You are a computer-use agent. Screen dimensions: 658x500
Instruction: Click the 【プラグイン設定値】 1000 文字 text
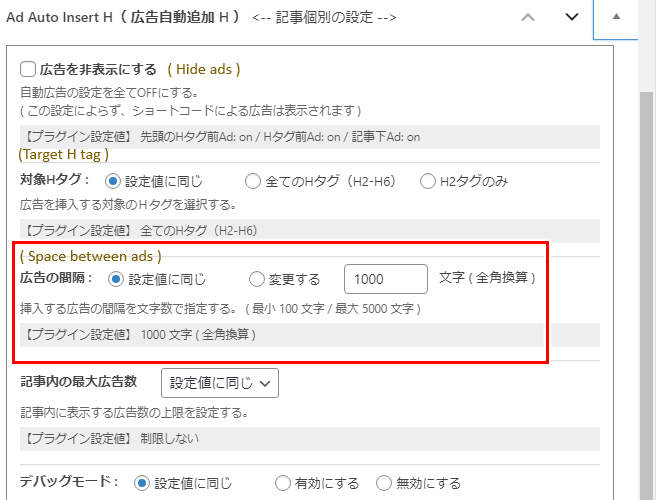140,335
